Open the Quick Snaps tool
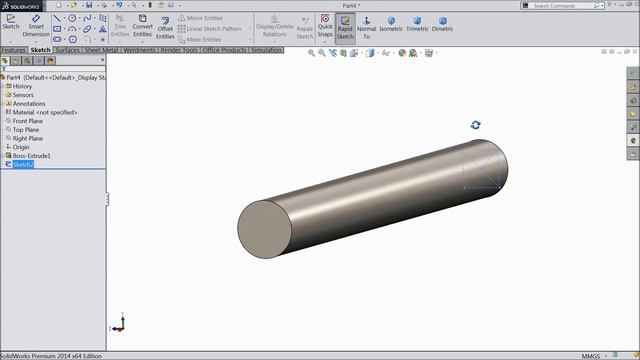 pyautogui.click(x=325, y=25)
